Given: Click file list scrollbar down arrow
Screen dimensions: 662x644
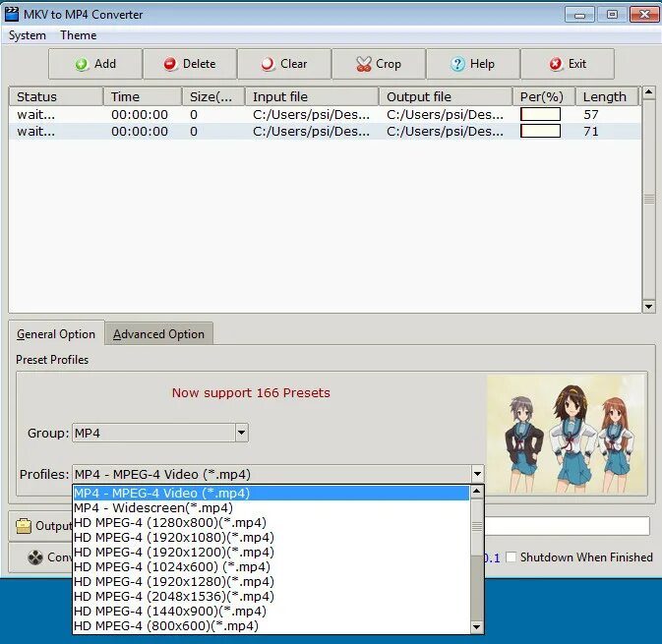Looking at the screenshot, I should [x=649, y=307].
